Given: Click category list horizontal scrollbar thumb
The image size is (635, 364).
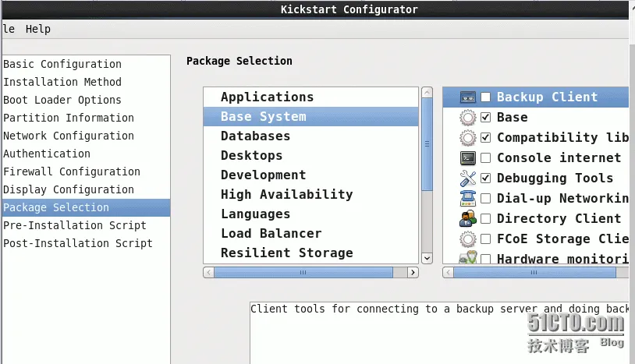Looking at the screenshot, I should point(303,273).
